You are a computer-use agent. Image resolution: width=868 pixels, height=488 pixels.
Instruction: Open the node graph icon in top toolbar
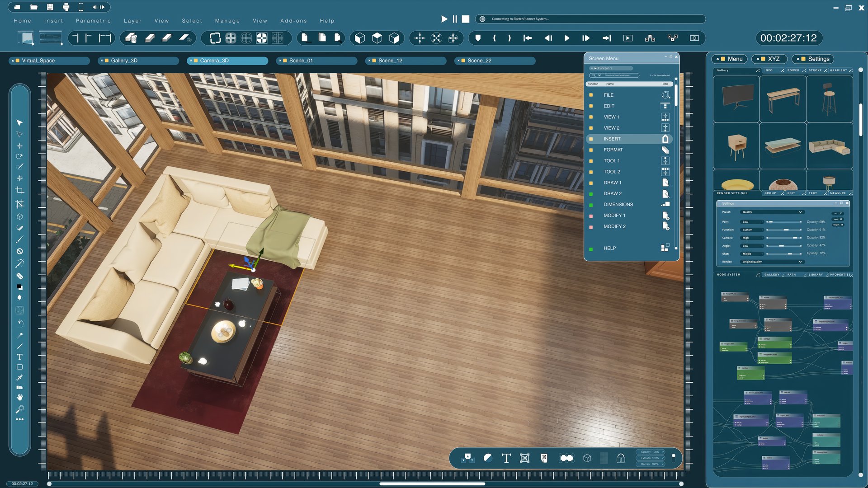pos(650,38)
